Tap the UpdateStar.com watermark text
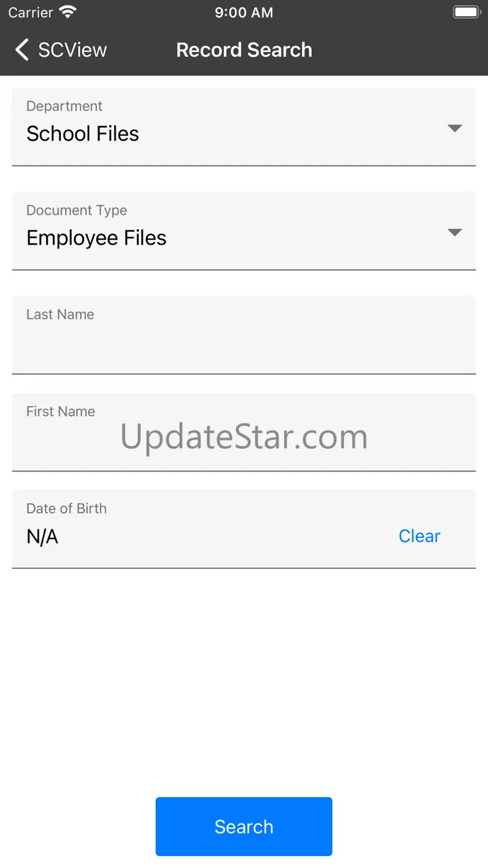Viewport: 488px width, 868px height. tap(244, 437)
